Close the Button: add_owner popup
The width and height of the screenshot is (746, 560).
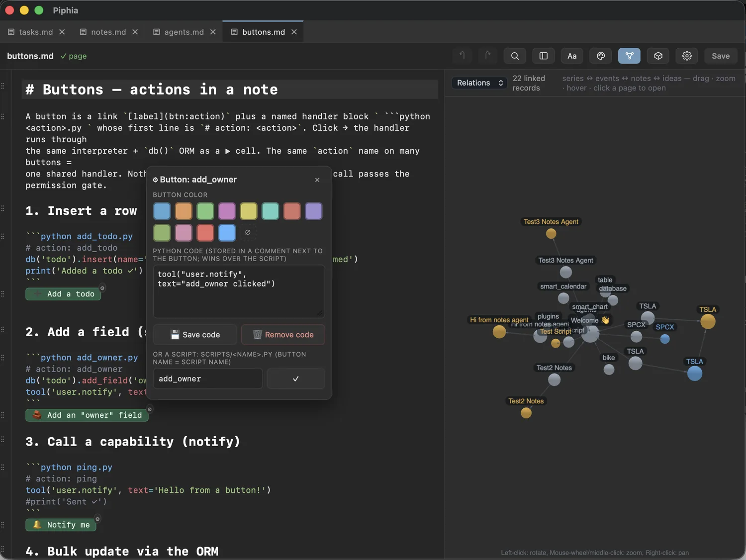pos(317,180)
